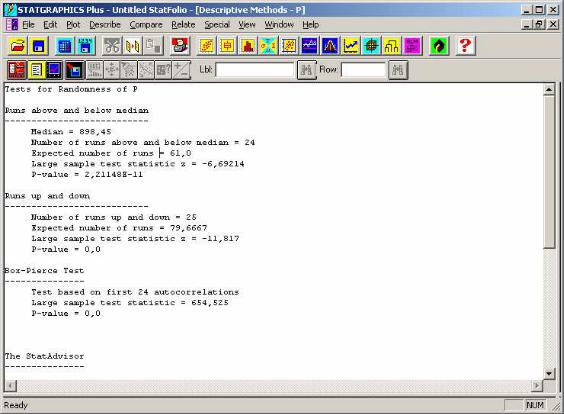
Task: Click the NUM indicator in the status bar
Action: pos(535,405)
